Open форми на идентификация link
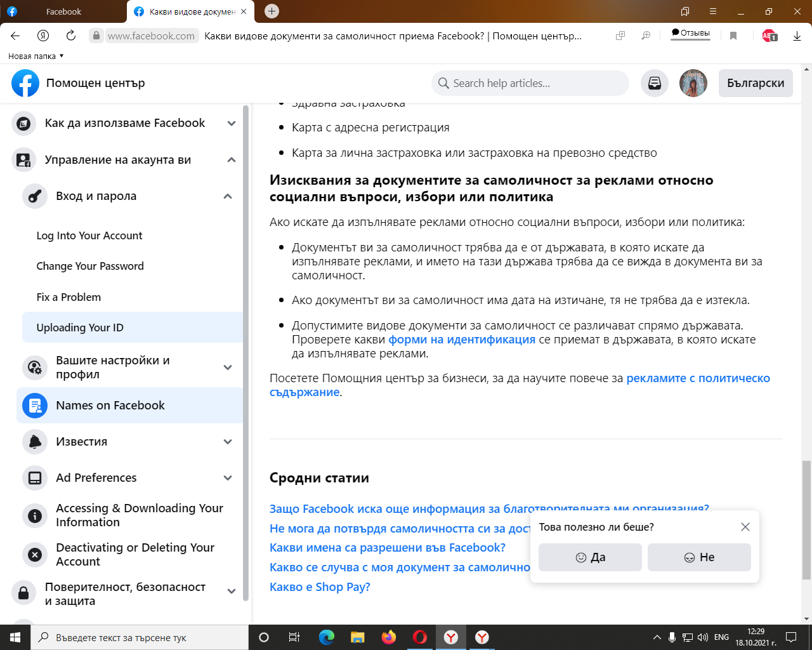The image size is (812, 650). pyautogui.click(x=462, y=340)
